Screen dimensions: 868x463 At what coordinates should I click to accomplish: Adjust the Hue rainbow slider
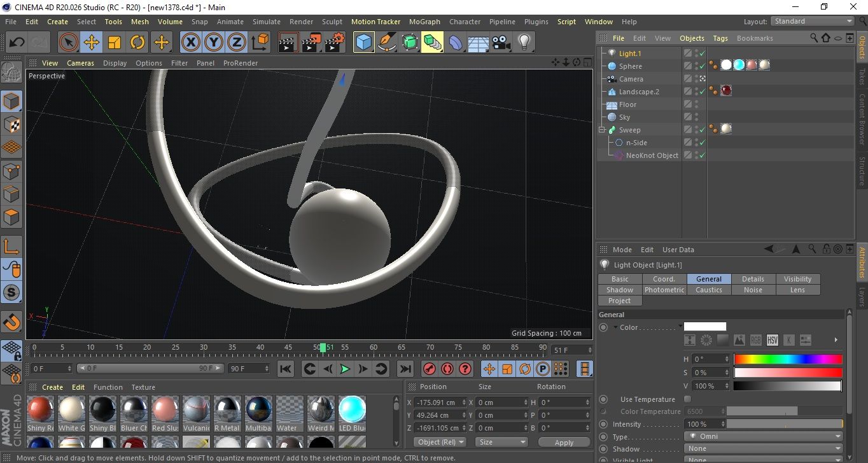coord(788,359)
